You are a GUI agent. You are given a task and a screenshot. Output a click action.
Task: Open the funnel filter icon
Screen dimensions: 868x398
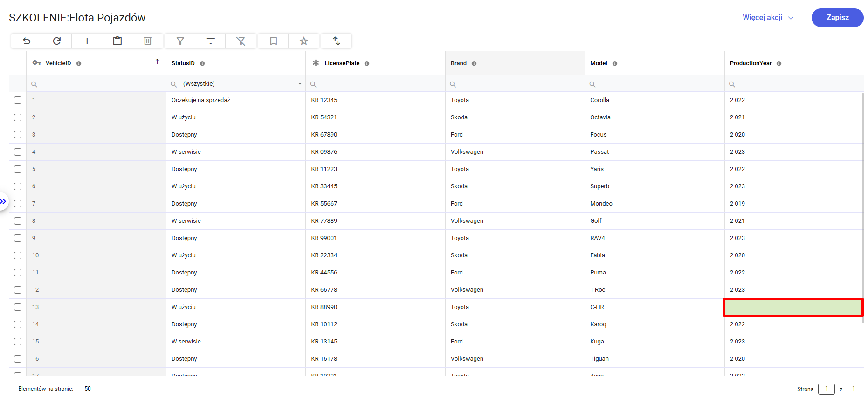point(180,41)
